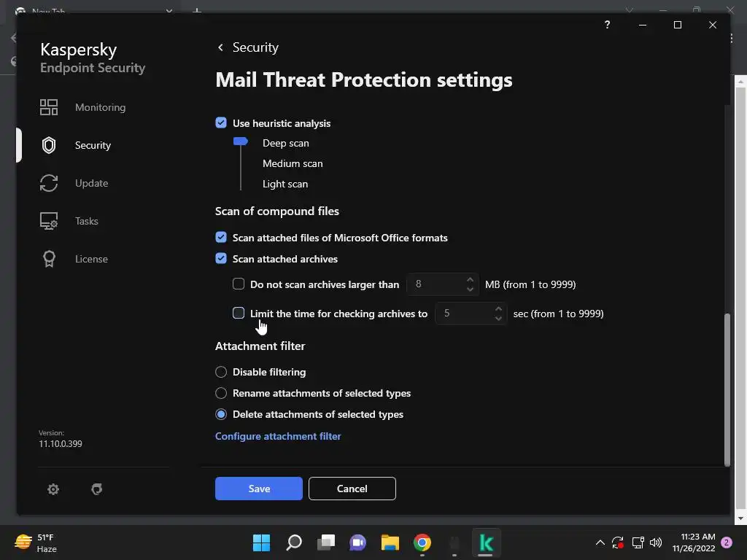Open network display tray icon
Viewport: 747px width, 560px height.
638,542
